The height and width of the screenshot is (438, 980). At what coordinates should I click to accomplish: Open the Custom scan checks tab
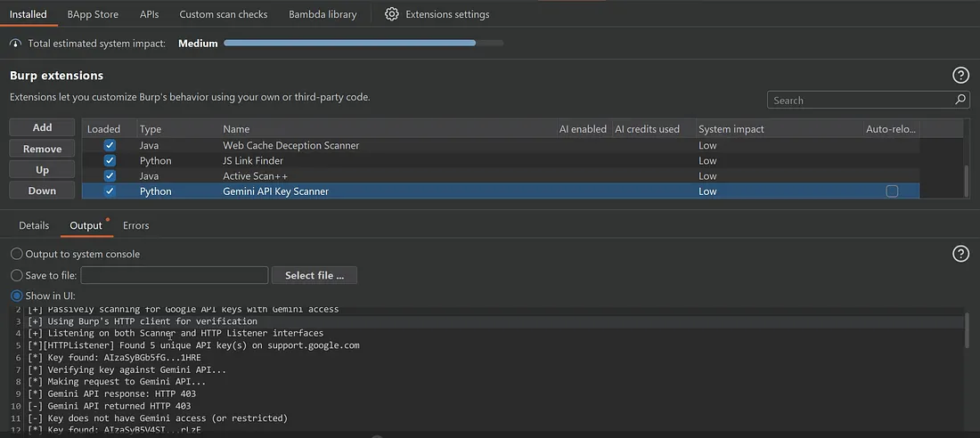223,13
